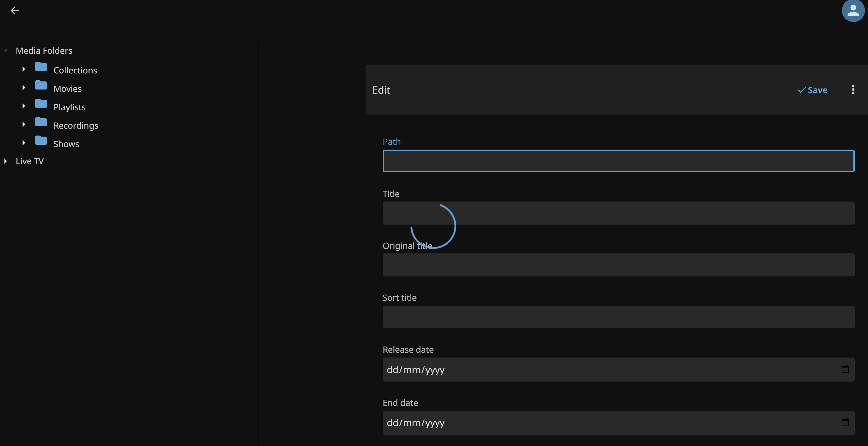Screen dimensions: 868x446
Task: Focus the Path input field
Action: tap(618, 161)
